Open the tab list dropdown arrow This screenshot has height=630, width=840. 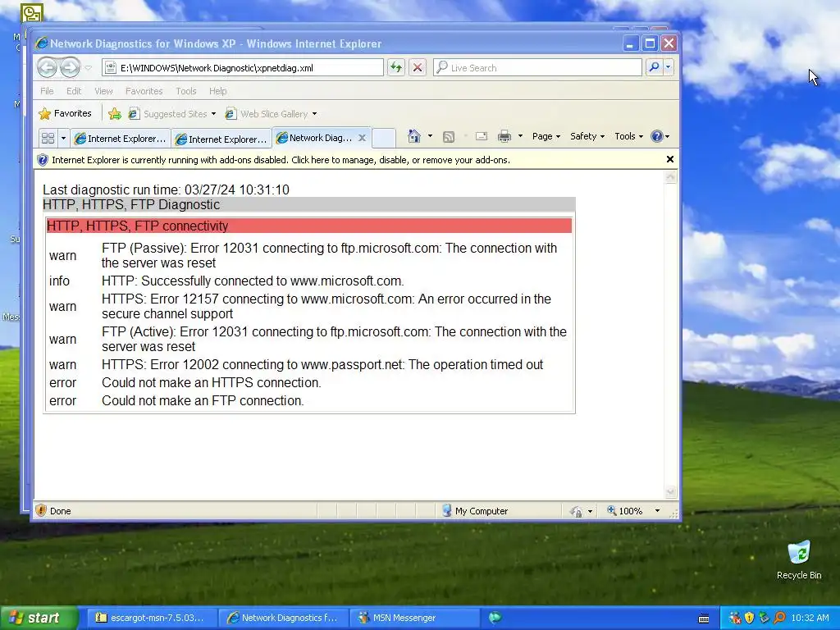coord(63,138)
